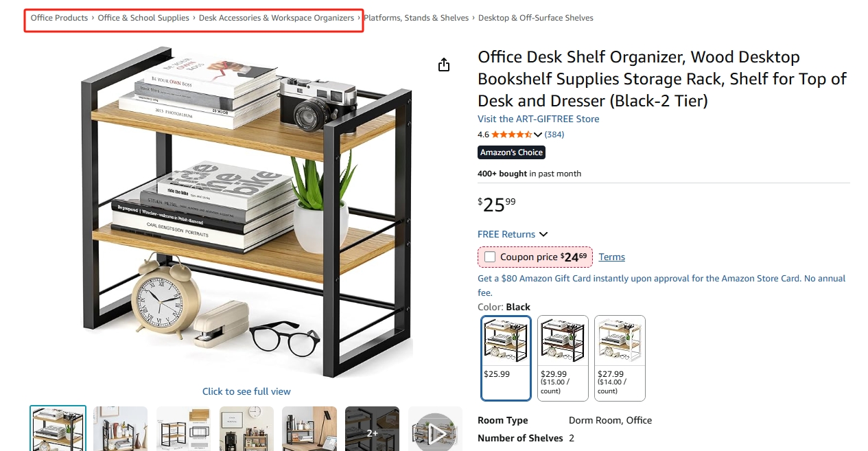
Task: Click to see full view of image
Action: (246, 391)
